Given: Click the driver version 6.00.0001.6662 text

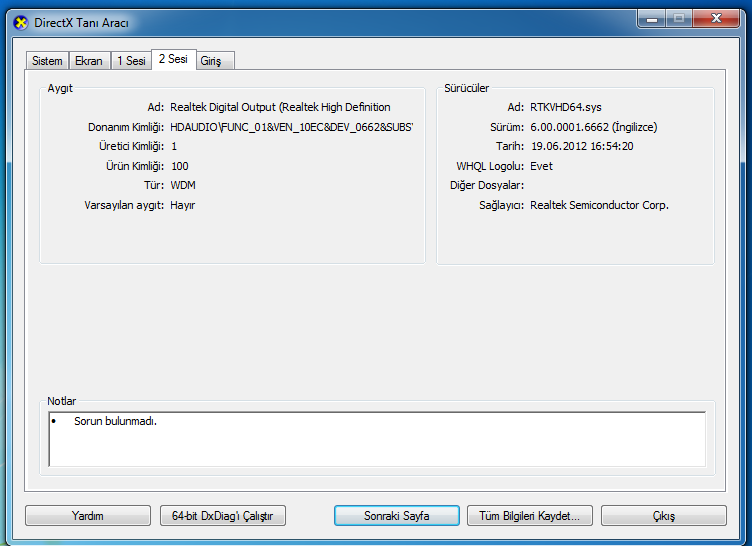Looking at the screenshot, I should [x=593, y=127].
